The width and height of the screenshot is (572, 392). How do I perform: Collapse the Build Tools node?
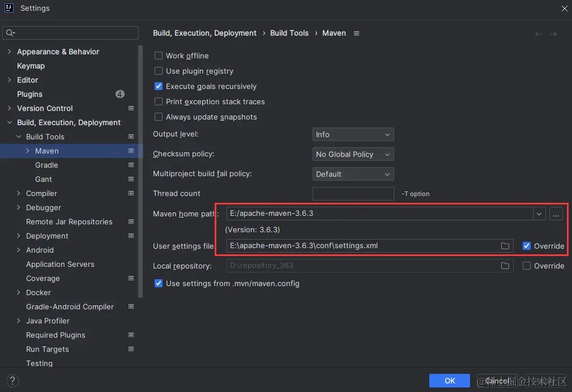tap(19, 137)
